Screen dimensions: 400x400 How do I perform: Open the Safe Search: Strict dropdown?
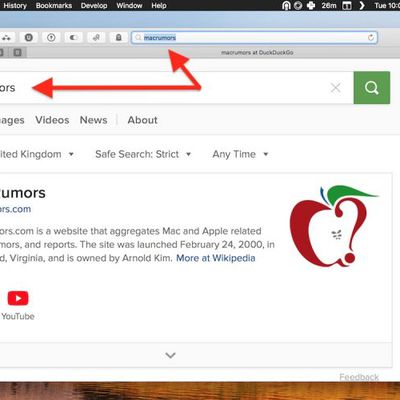pos(143,154)
